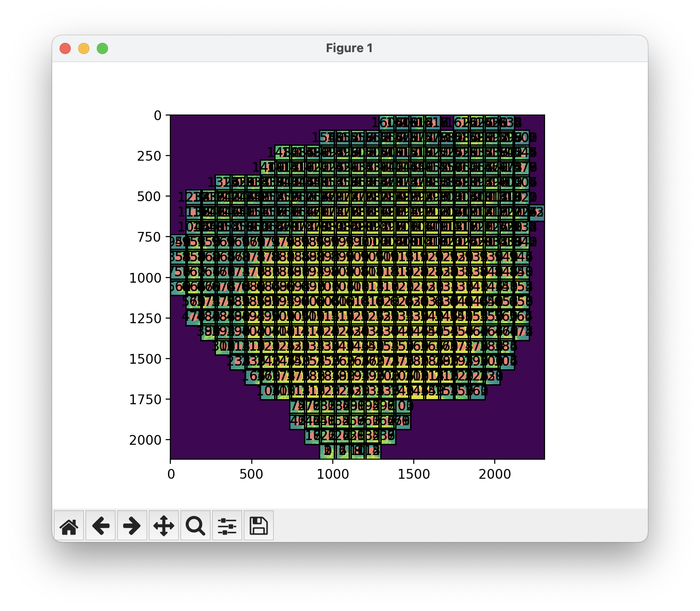The image size is (700, 611).
Task: Select the four-arrow pan icon
Action: tap(164, 526)
